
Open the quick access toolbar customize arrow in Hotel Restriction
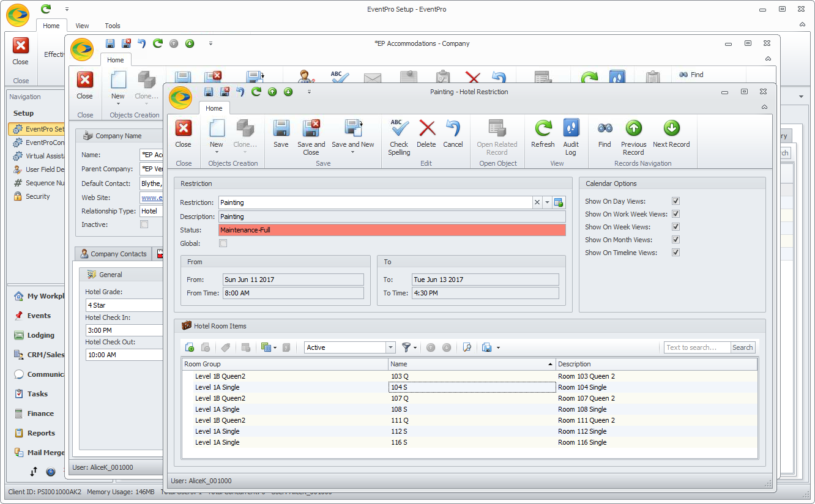[x=310, y=92]
